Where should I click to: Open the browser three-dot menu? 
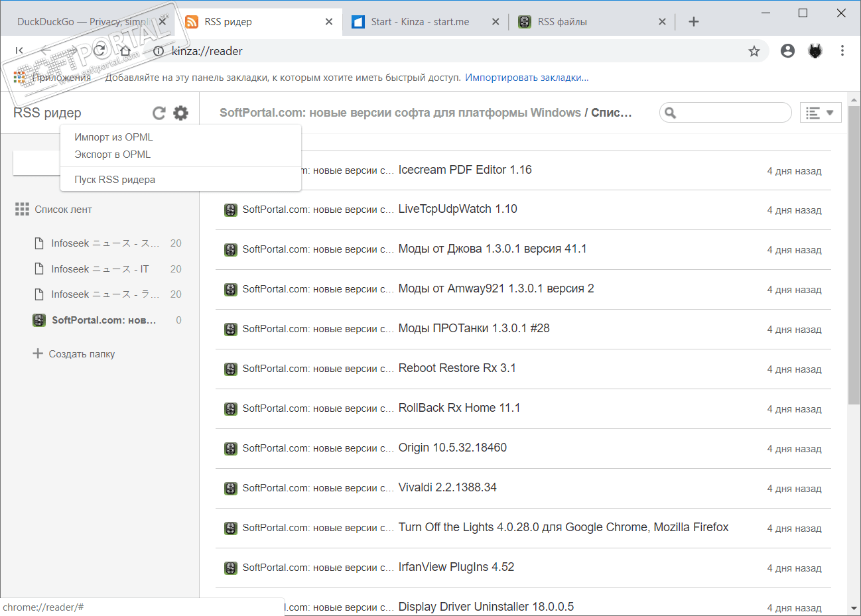point(842,51)
